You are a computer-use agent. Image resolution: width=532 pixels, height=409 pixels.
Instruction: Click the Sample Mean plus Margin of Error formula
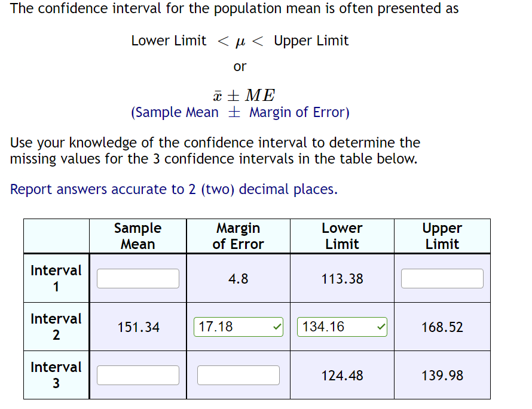coord(239,112)
